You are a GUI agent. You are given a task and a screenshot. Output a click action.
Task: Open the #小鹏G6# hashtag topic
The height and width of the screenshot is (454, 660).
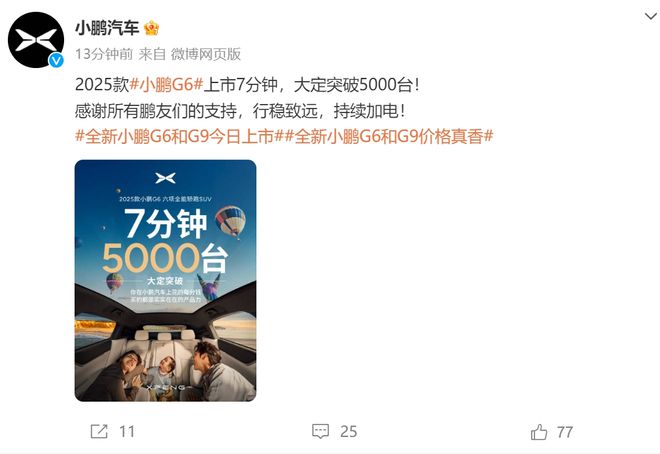tap(166, 85)
